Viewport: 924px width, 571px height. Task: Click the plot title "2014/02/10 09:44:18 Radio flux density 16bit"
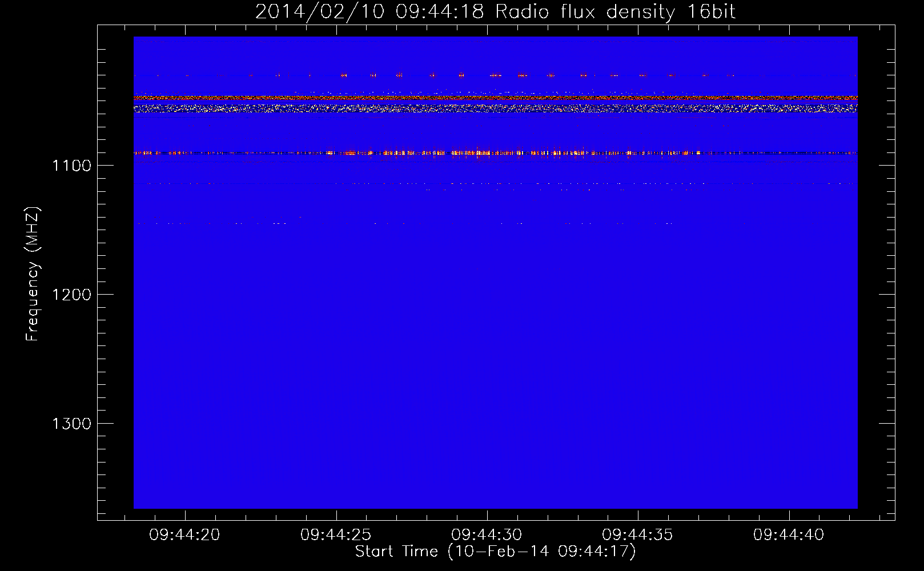coord(495,12)
